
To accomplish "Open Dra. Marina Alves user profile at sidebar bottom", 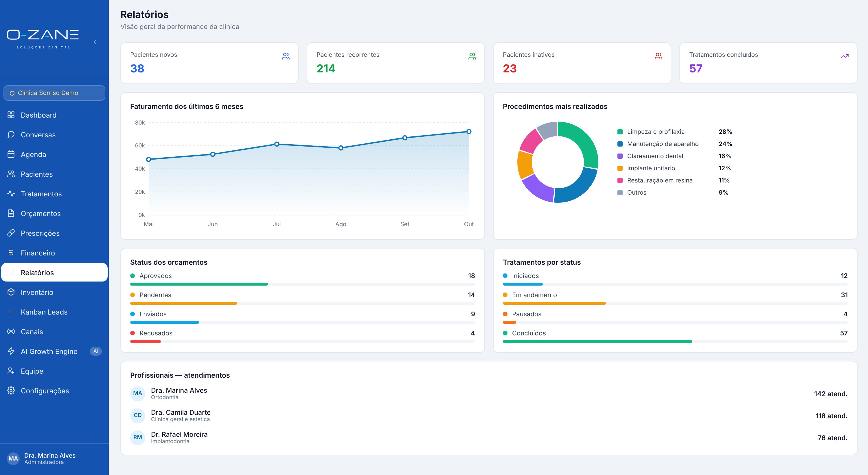I will (54, 458).
